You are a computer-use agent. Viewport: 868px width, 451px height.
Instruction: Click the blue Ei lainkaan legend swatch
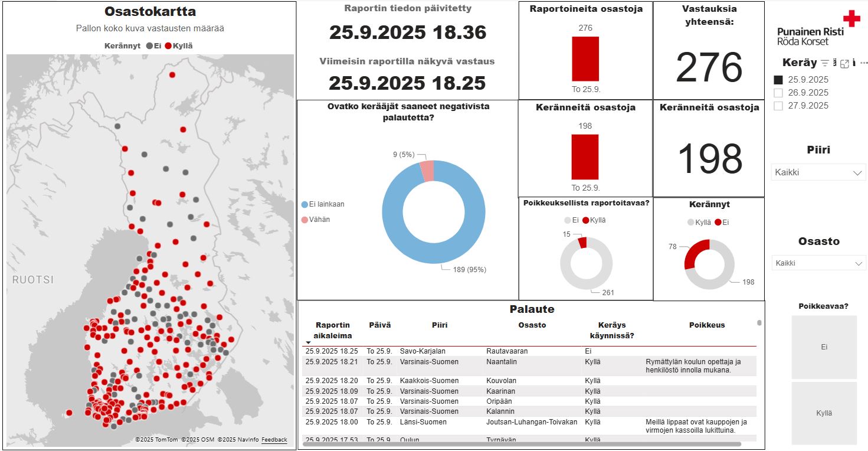[x=304, y=204]
